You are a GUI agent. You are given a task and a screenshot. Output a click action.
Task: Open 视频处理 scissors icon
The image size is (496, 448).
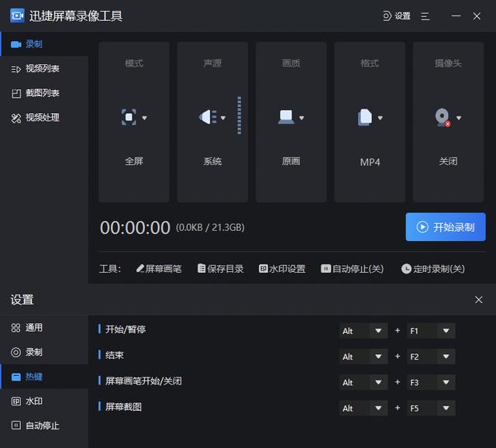click(16, 118)
